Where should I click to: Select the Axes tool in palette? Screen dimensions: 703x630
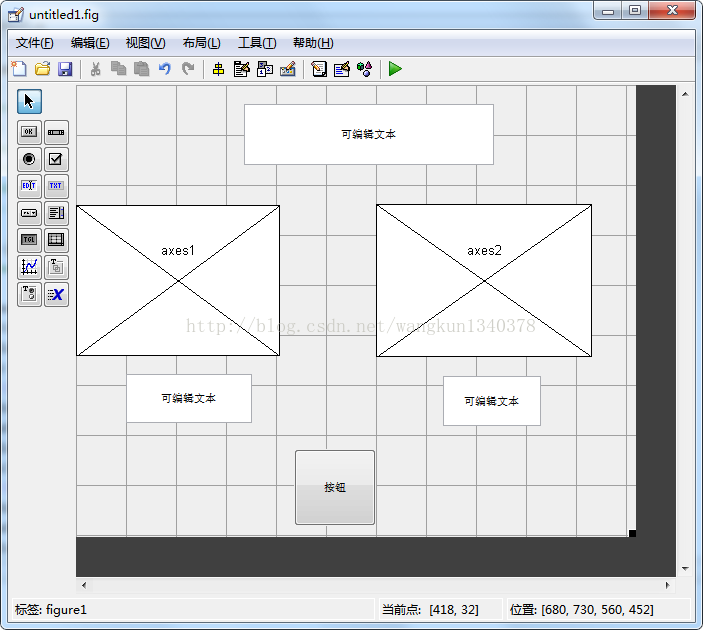(x=29, y=267)
